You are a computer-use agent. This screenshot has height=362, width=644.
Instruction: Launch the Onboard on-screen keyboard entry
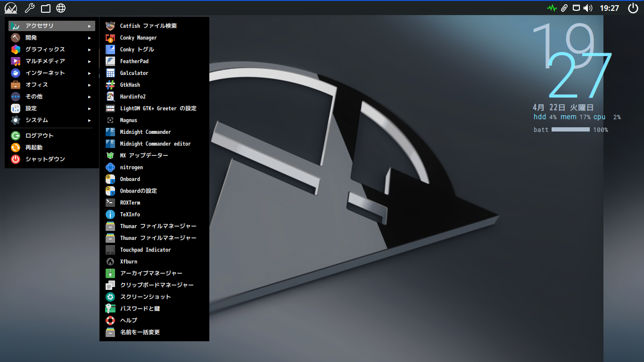154,179
